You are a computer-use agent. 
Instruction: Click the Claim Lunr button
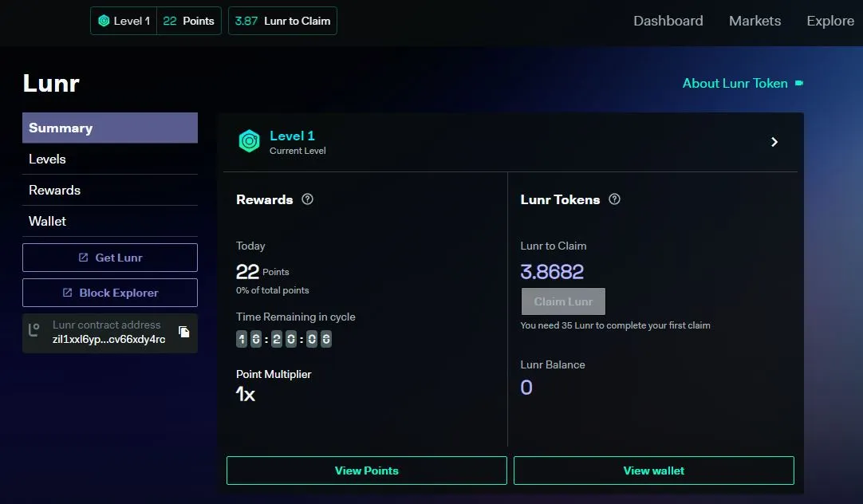pos(563,301)
